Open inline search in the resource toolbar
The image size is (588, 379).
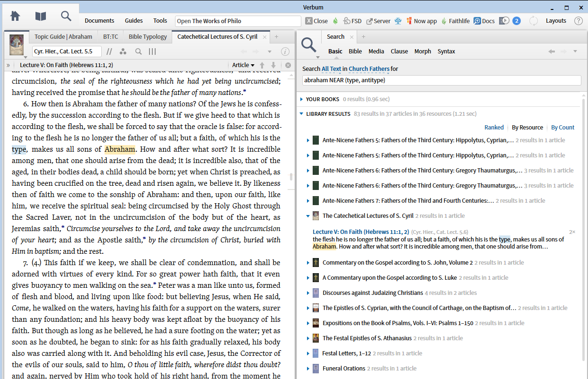tap(138, 52)
